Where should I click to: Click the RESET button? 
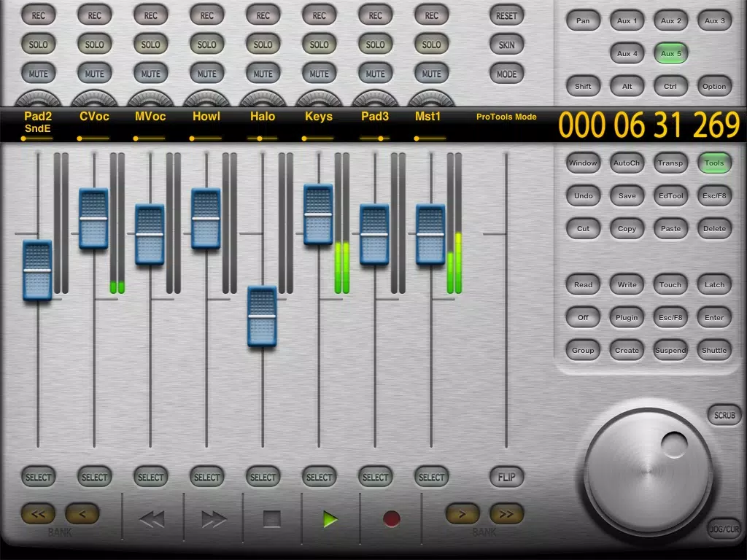point(506,15)
